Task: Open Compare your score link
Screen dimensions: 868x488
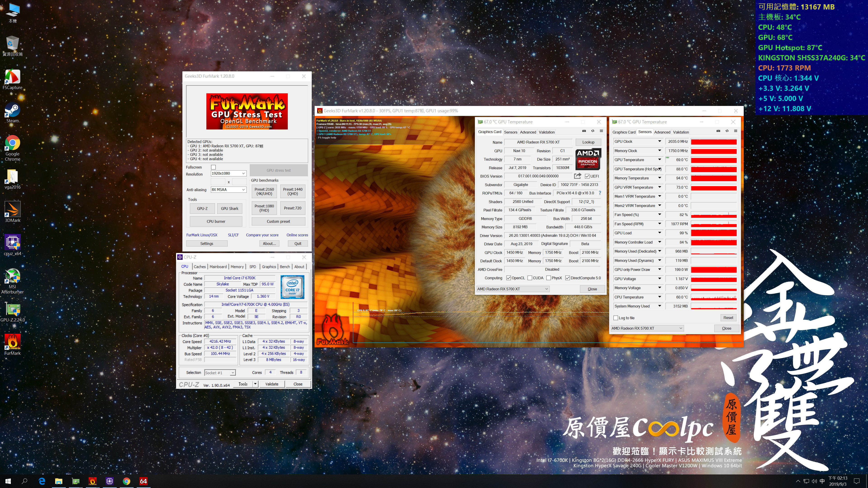Action: pyautogui.click(x=262, y=235)
